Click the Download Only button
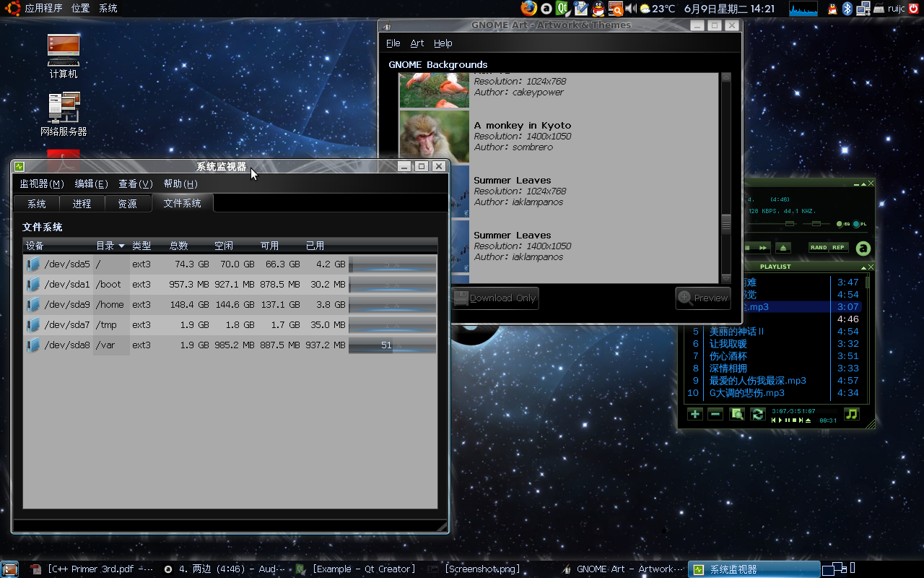The width and height of the screenshot is (924, 578). tap(495, 298)
